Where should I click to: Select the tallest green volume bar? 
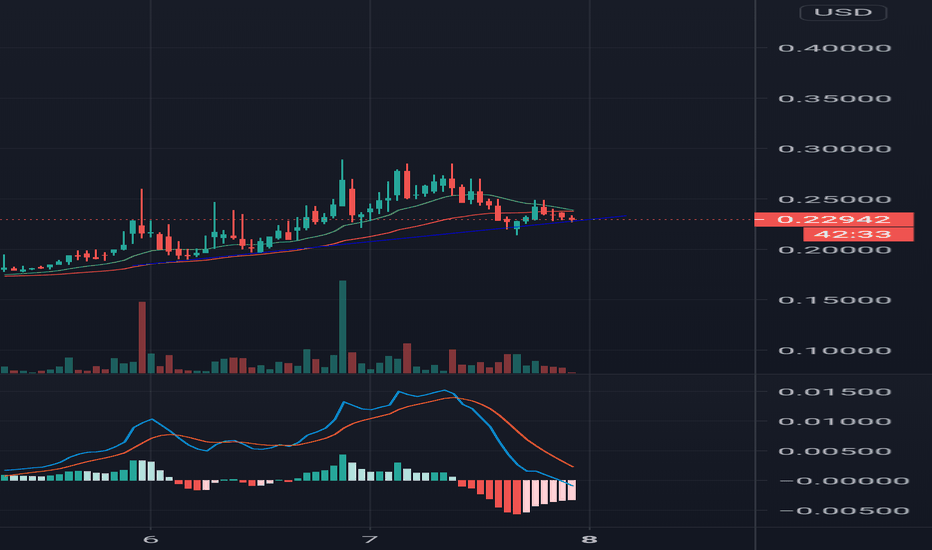tap(342, 327)
